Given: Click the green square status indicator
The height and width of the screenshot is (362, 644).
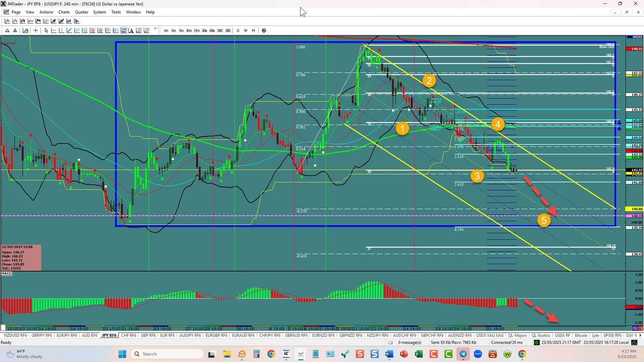Looking at the screenshot, I should pyautogui.click(x=537, y=342).
